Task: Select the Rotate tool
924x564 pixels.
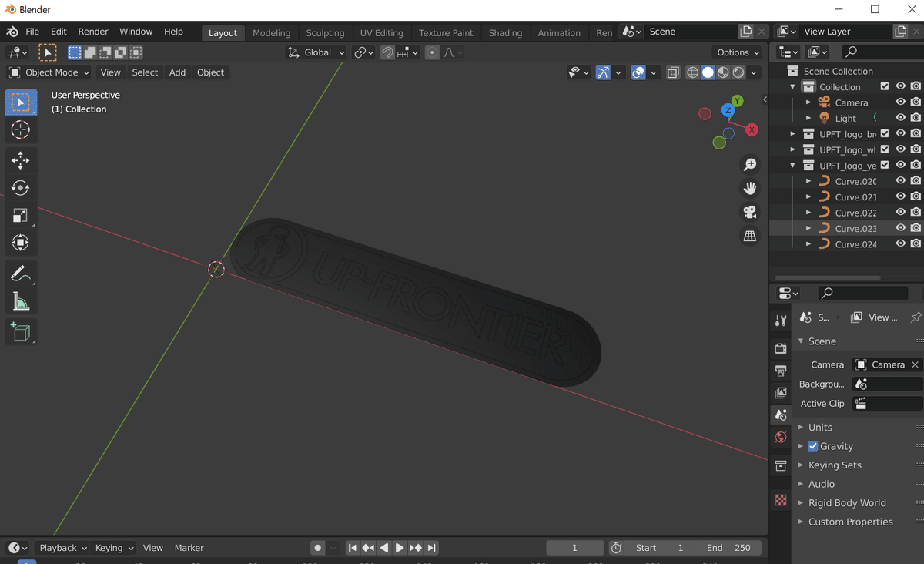Action: click(21, 188)
